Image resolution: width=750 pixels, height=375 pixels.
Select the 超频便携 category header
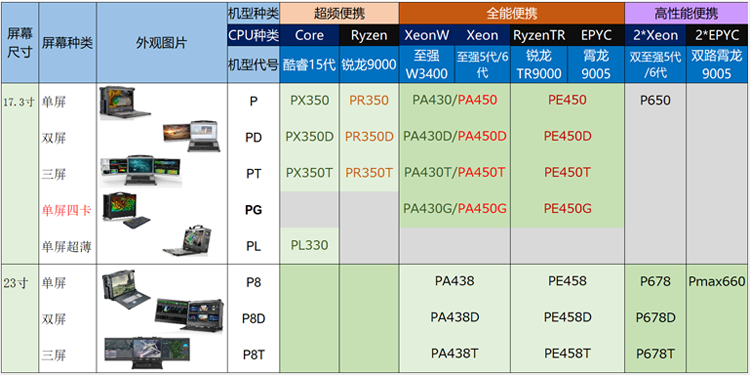coord(339,13)
